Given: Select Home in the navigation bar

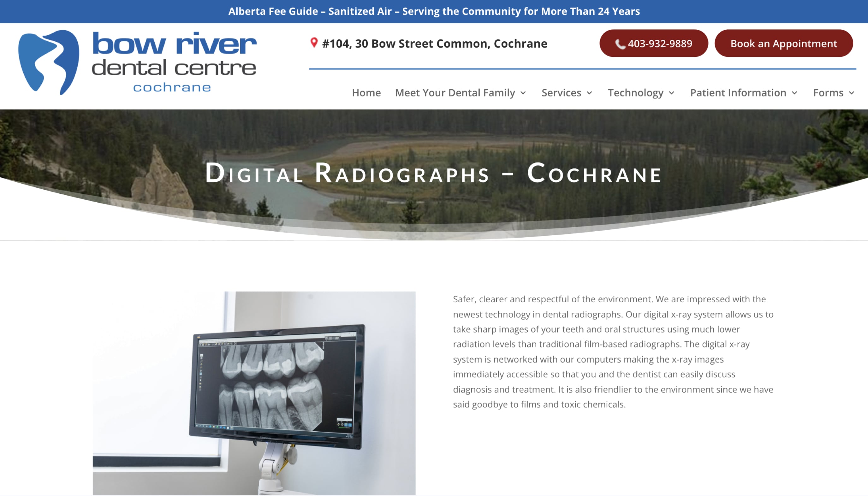Looking at the screenshot, I should click(366, 93).
